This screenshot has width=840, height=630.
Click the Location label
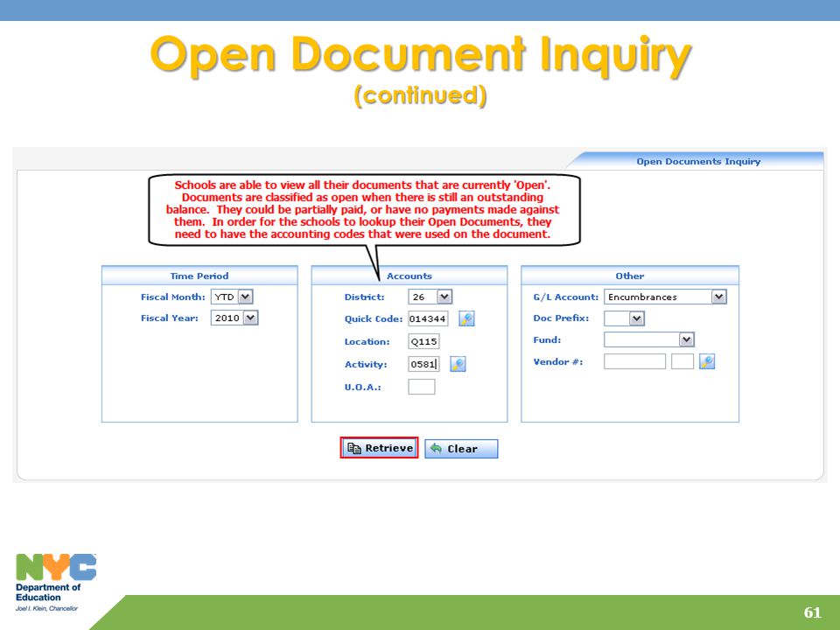(x=367, y=341)
